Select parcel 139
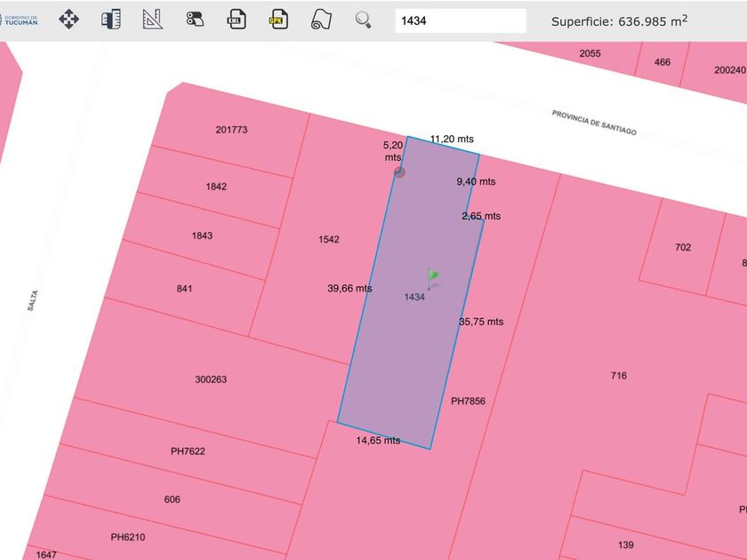Image resolution: width=747 pixels, height=560 pixels. tap(626, 545)
